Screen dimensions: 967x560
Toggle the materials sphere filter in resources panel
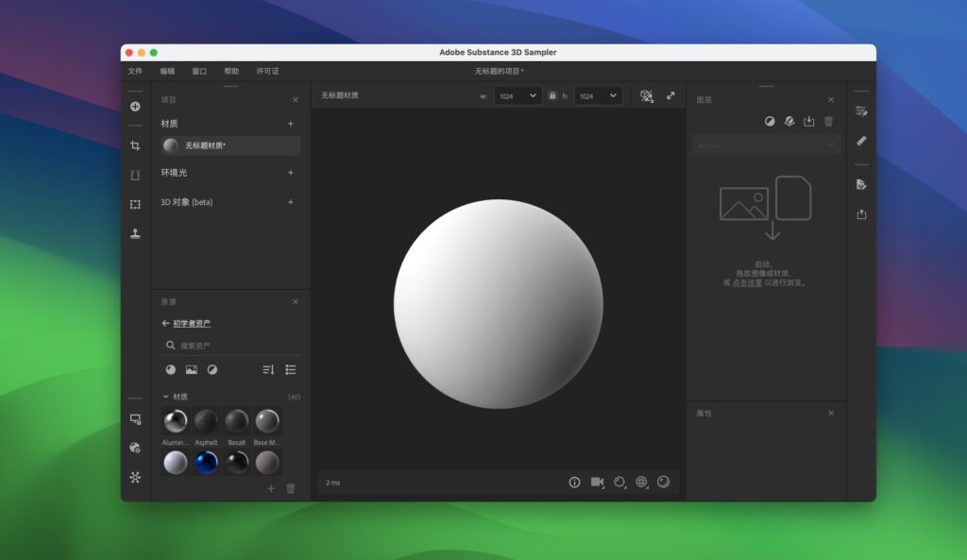click(x=171, y=369)
